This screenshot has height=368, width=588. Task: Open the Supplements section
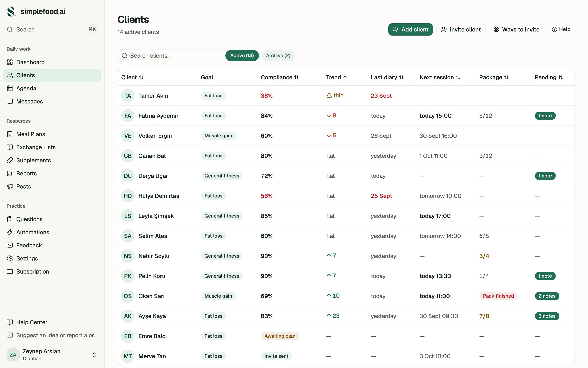pos(52,160)
